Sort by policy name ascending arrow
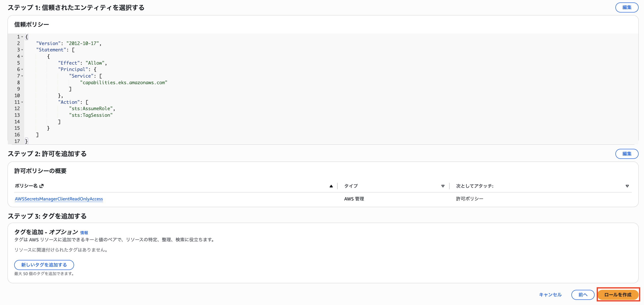 point(331,186)
